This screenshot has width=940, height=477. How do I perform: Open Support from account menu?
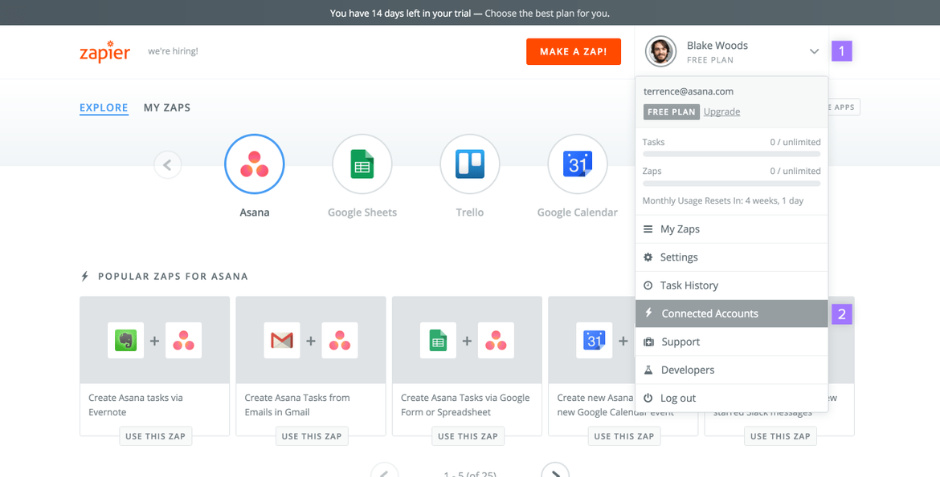coord(731,342)
